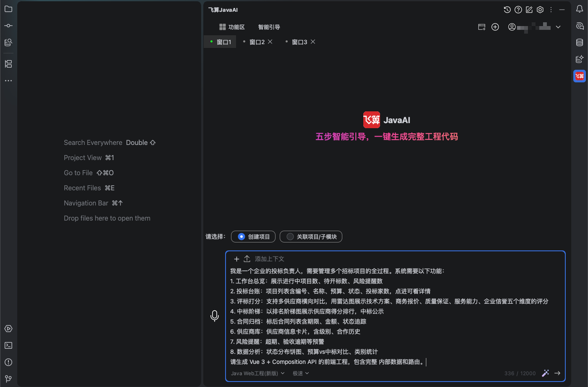Click the magic wand prompt optimize icon
The height and width of the screenshot is (387, 588).
click(545, 373)
